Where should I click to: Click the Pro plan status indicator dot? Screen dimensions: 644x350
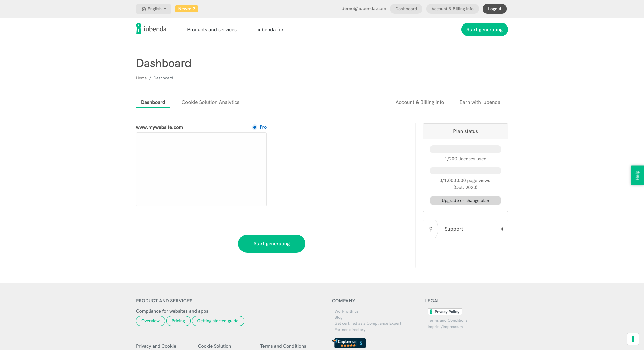click(255, 127)
